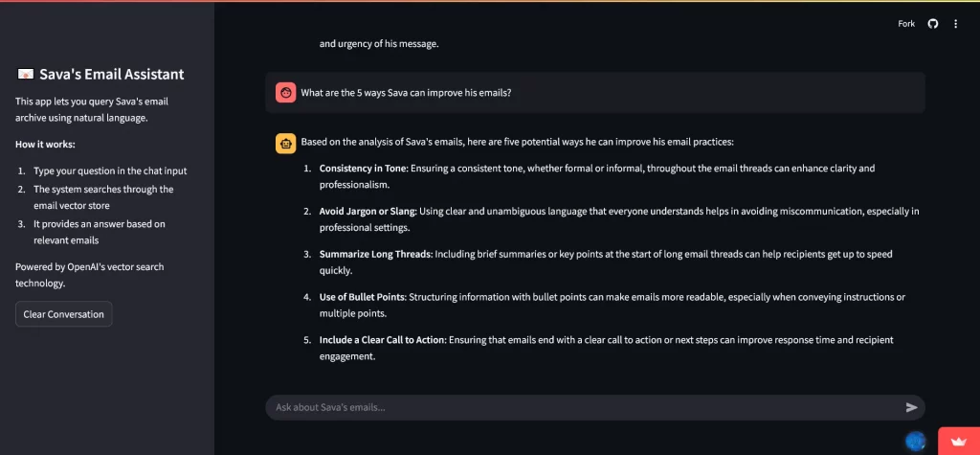The width and height of the screenshot is (980, 455).
Task: Click the 'Sava's Email Assistant' heading
Action: point(111,75)
